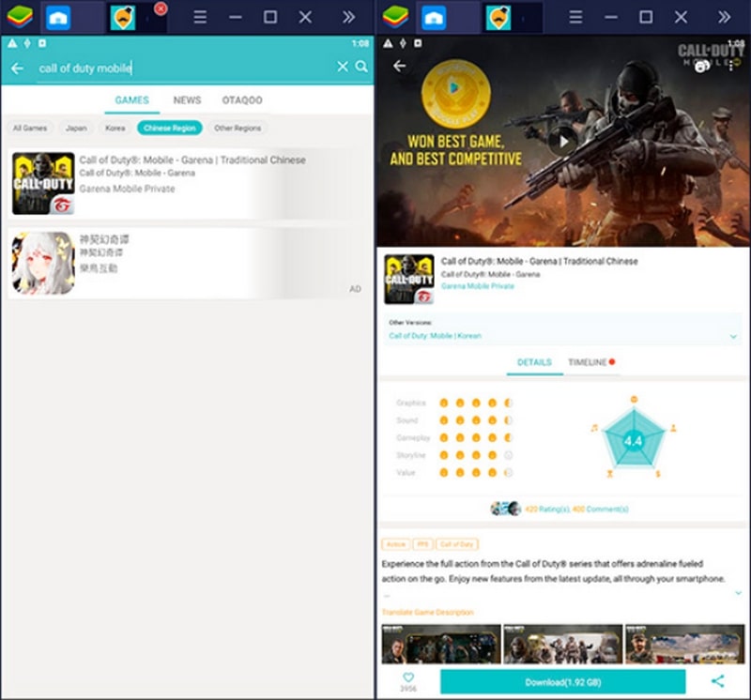Tap the reviewer avatars beside the ratings count
This screenshot has width=751, height=700.
click(506, 509)
